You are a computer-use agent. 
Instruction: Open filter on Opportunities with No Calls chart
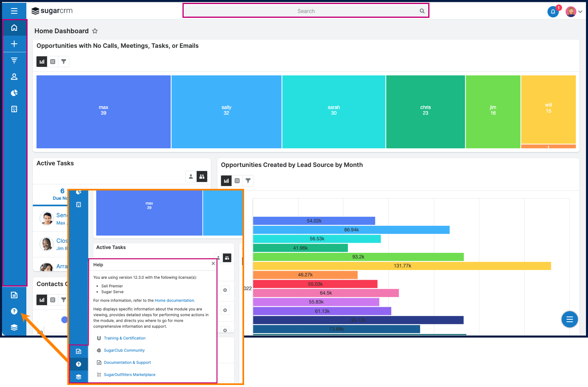pyautogui.click(x=64, y=62)
